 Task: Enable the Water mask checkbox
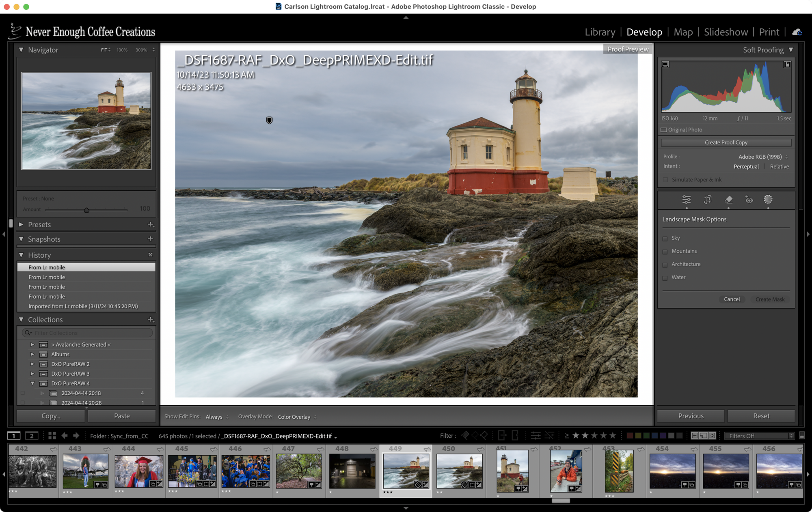[665, 278]
